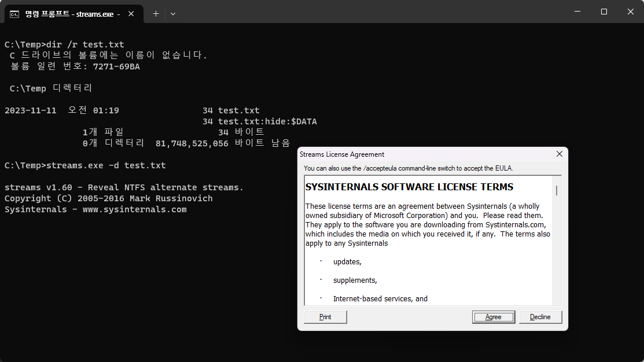Click the streams.exe -d test.txt command line
The width and height of the screenshot is (644, 362).
pos(85,165)
